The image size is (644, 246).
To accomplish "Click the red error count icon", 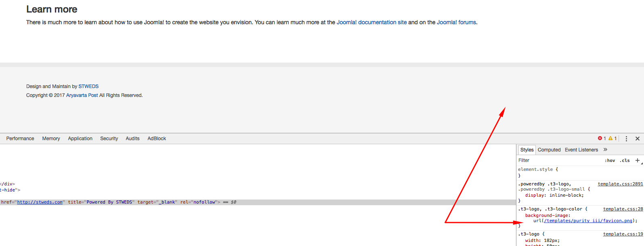I will 600,139.
